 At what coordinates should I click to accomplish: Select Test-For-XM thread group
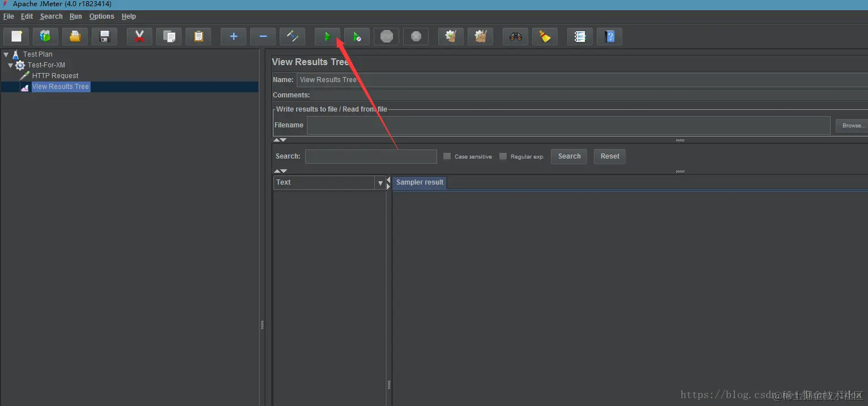point(46,65)
